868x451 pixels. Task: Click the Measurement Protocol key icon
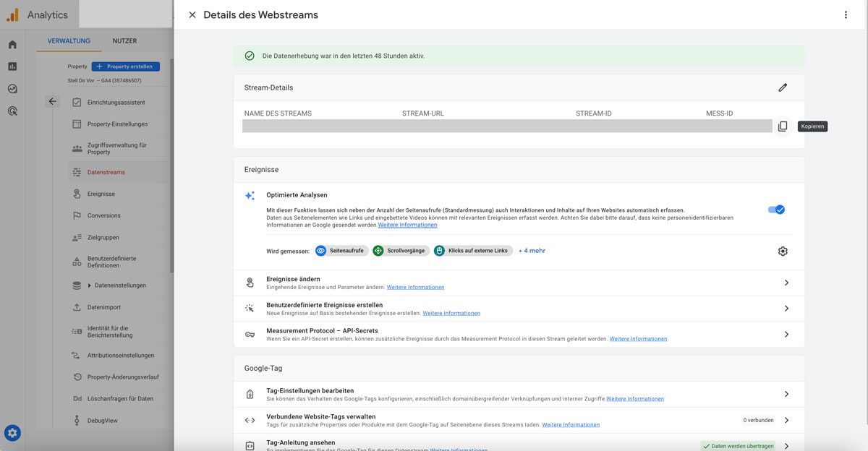tap(250, 335)
